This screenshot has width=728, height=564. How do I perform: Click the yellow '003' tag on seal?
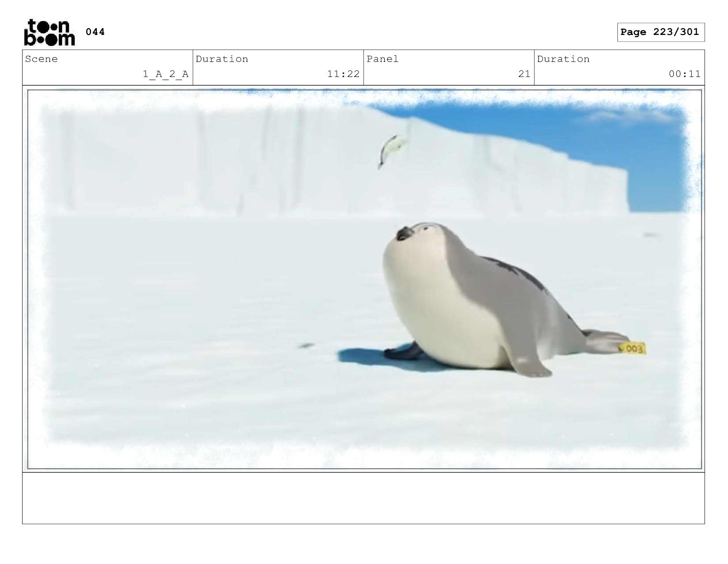[632, 349]
